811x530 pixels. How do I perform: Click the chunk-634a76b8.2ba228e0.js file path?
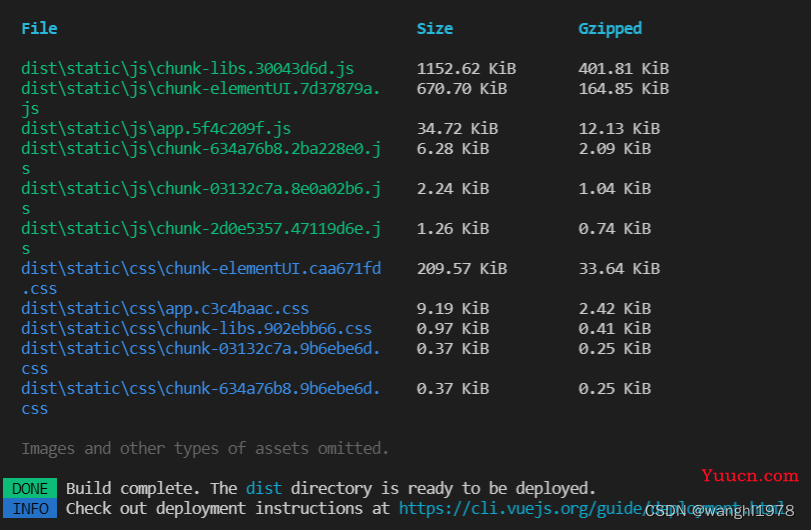point(201,159)
